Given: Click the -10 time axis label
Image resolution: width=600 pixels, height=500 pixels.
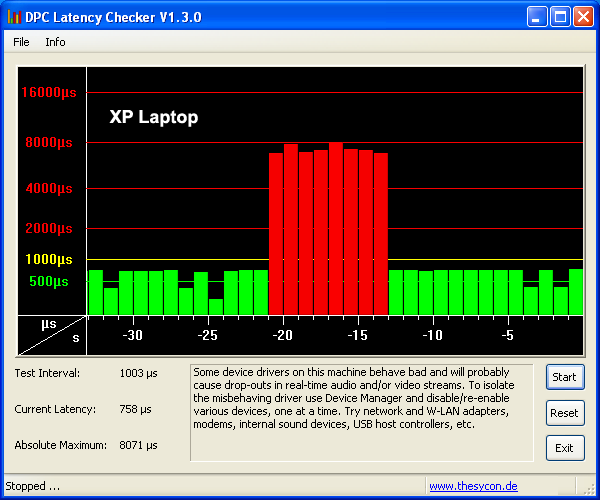Looking at the screenshot, I should (432, 335).
